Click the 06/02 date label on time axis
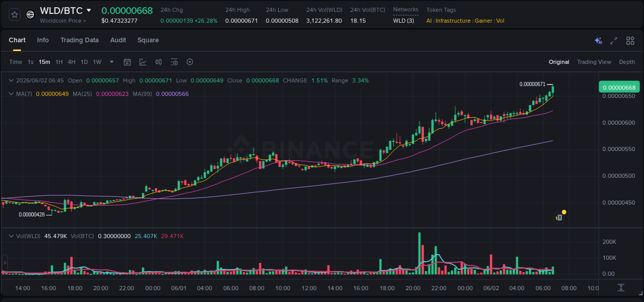 click(x=491, y=288)
